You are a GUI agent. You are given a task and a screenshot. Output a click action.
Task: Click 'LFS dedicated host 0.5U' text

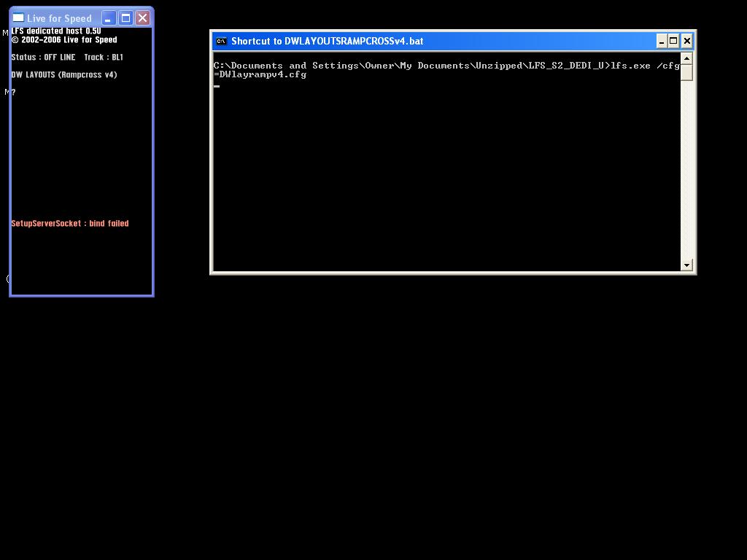(56, 31)
